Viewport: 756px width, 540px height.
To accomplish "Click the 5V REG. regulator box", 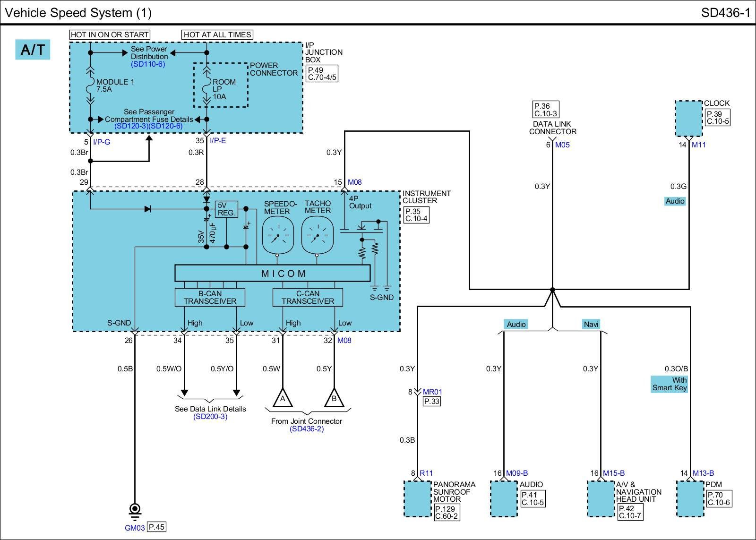I will point(226,209).
